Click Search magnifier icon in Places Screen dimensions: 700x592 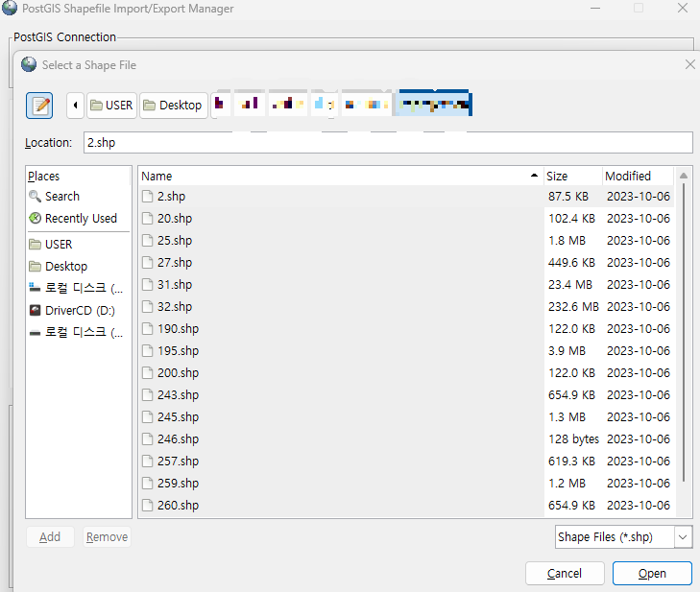point(35,197)
